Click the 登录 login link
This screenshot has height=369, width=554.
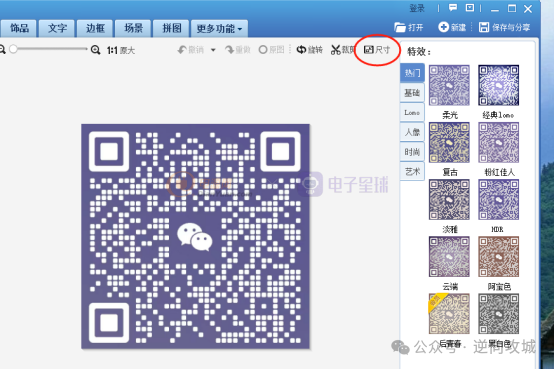[x=417, y=8]
